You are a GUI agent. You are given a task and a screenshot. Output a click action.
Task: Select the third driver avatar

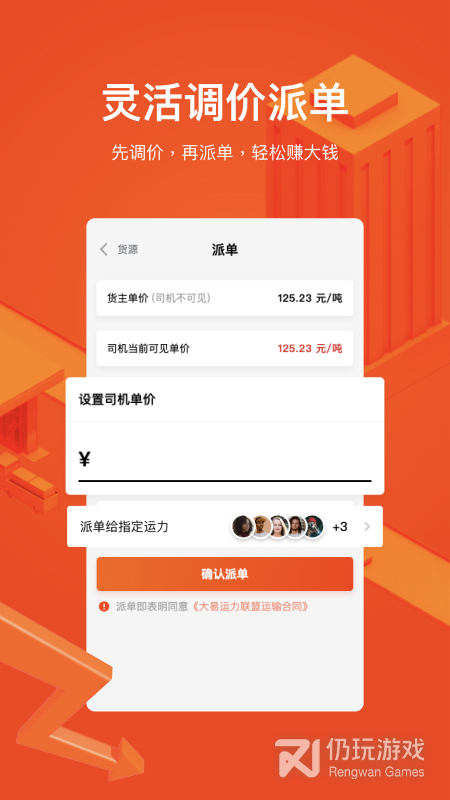(279, 527)
